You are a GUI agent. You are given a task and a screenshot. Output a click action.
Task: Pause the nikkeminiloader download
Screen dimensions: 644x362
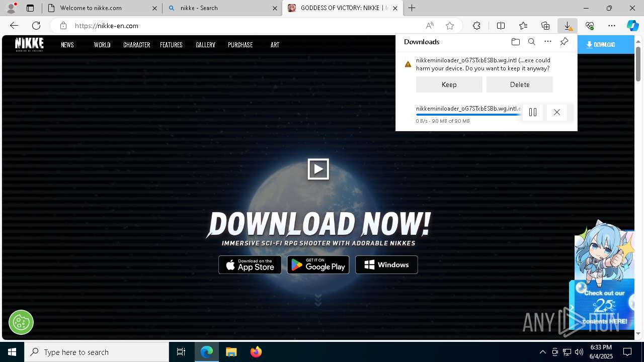click(x=533, y=112)
